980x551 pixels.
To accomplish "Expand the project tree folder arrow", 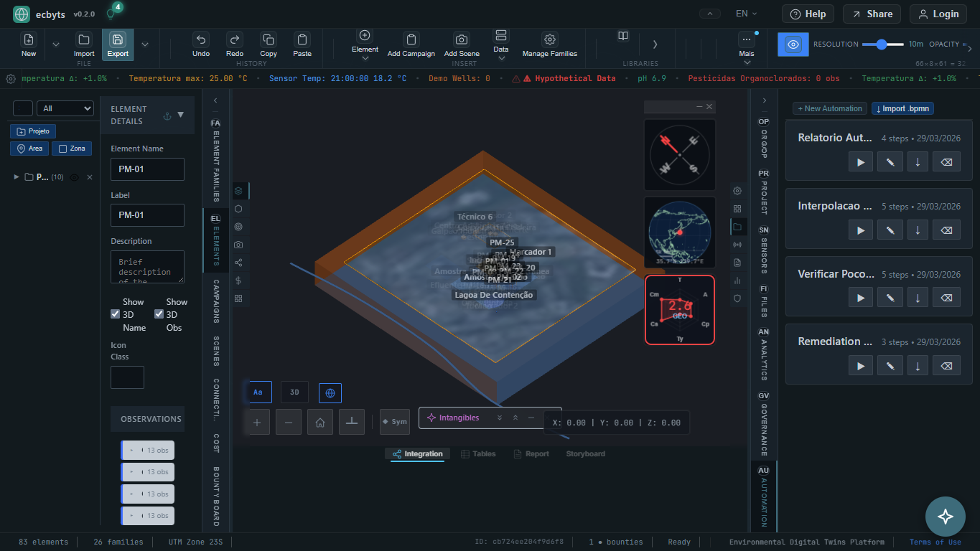I will (17, 177).
